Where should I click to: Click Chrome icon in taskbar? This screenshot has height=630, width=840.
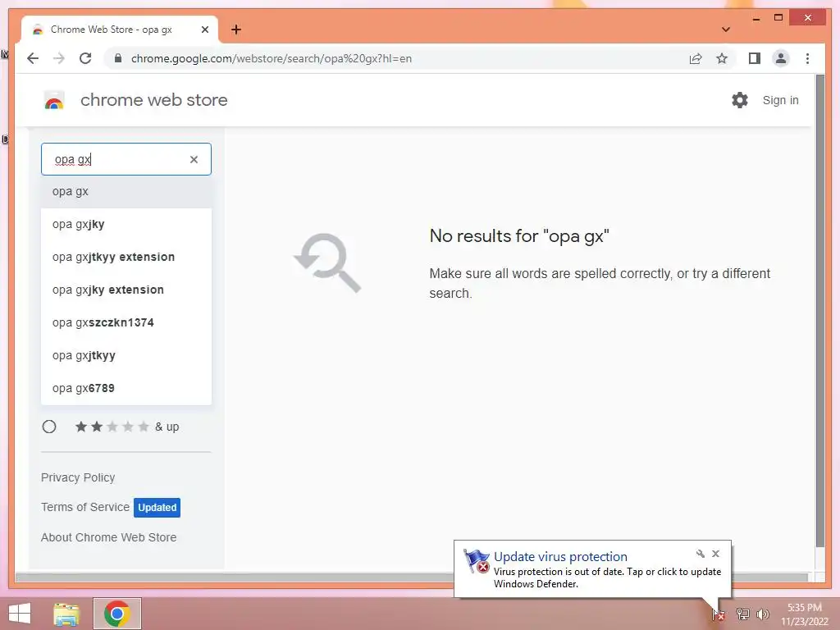pos(117,614)
